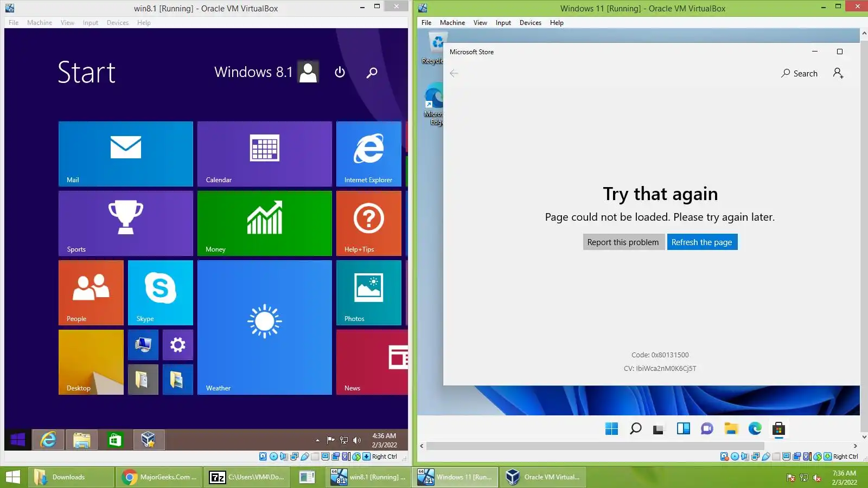This screenshot has width=868, height=488.
Task: Click Microsoft Store icon in Windows 11 taskbar
Action: [x=778, y=429]
